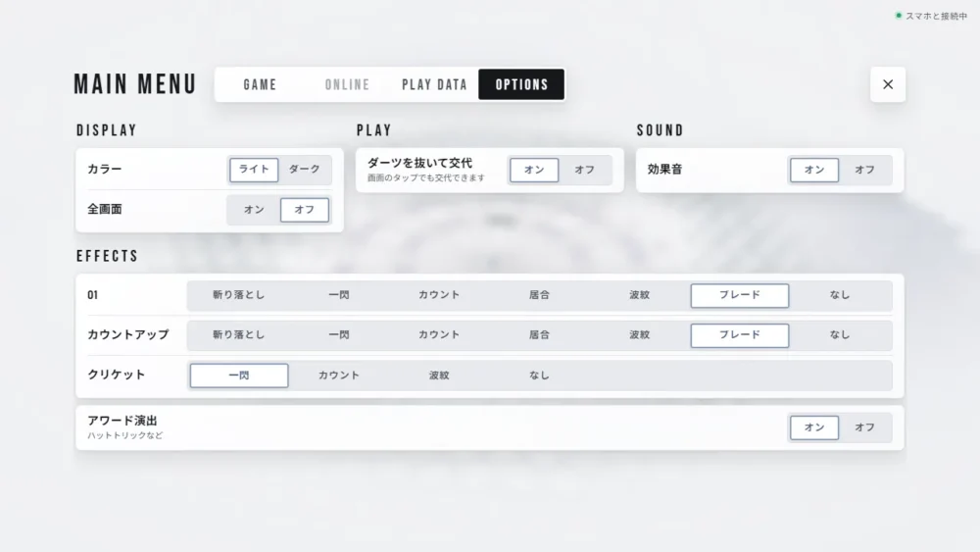Click the DISPLAY section heading
The height and width of the screenshot is (552, 980).
tap(107, 130)
